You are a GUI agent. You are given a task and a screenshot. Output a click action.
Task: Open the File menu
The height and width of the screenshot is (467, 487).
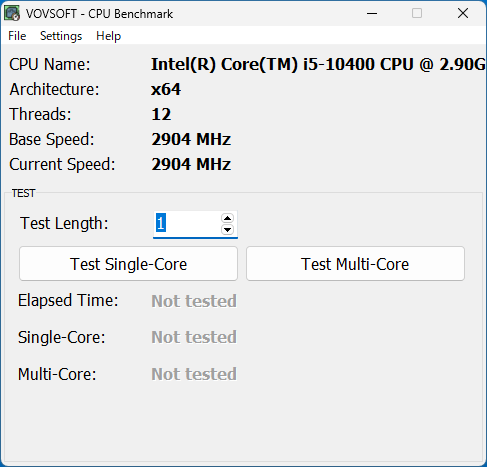pyautogui.click(x=17, y=36)
